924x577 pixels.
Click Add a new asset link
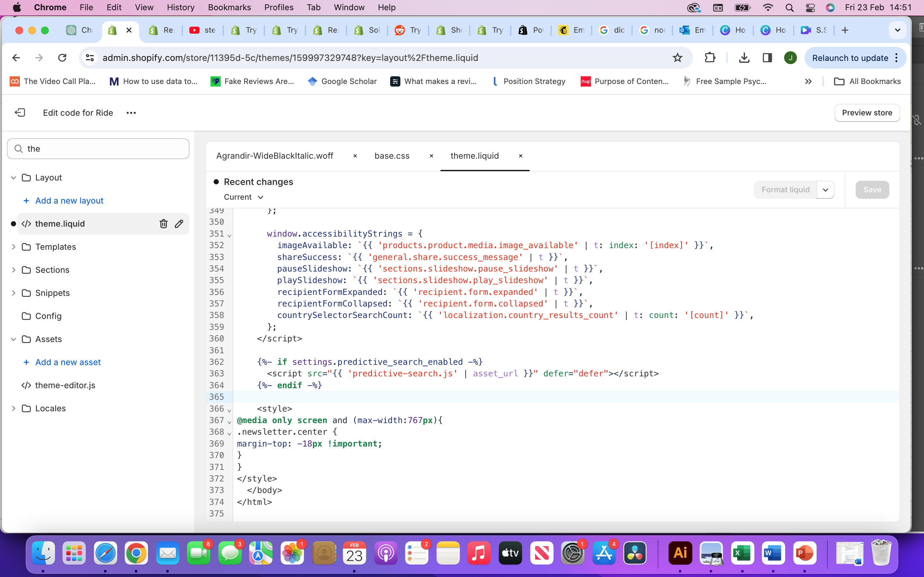(x=68, y=362)
